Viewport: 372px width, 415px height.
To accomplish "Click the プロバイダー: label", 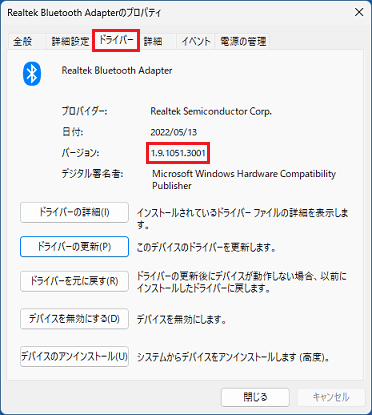I will (x=84, y=111).
